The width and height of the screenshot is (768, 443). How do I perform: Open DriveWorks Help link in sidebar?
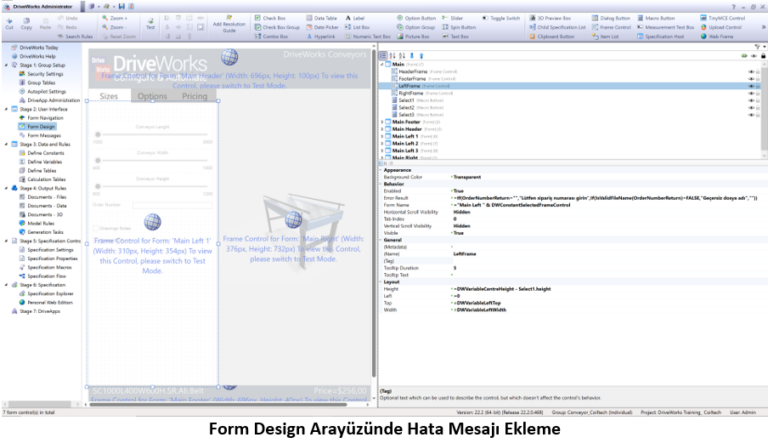[x=38, y=56]
